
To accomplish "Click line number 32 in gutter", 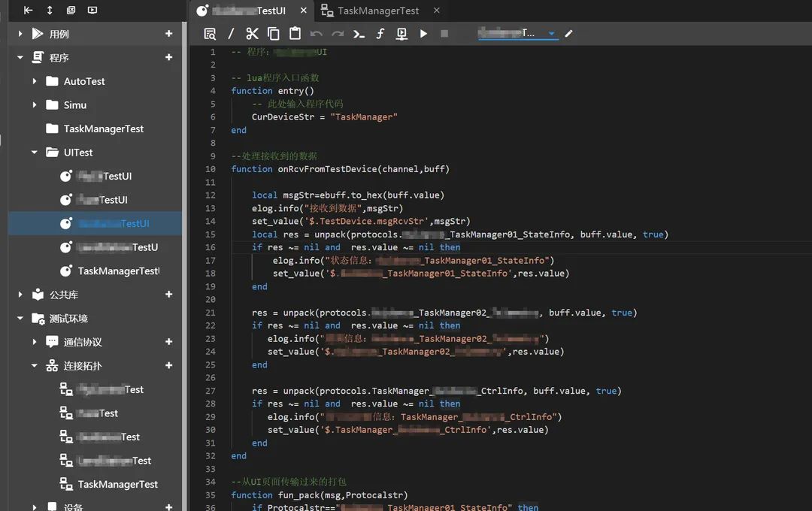I will tap(211, 455).
